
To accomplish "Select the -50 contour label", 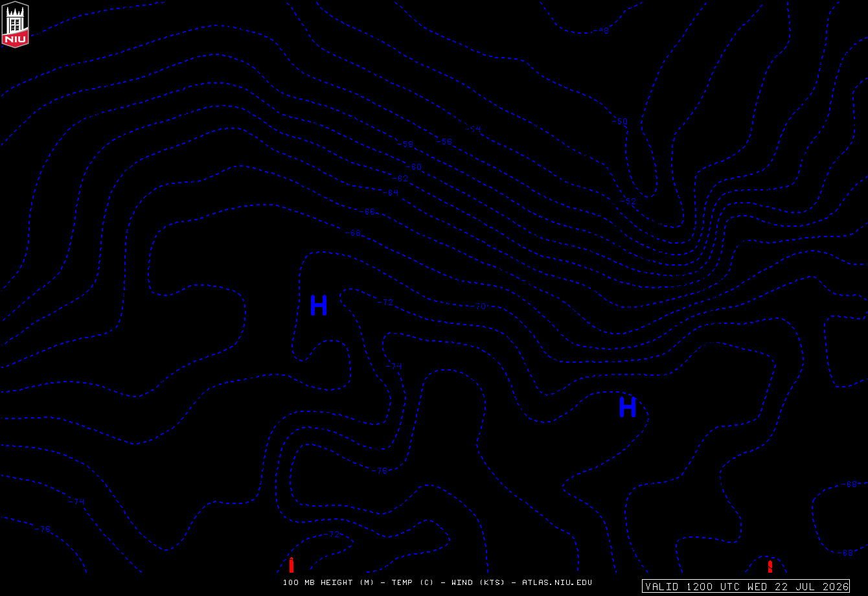I will coord(620,121).
